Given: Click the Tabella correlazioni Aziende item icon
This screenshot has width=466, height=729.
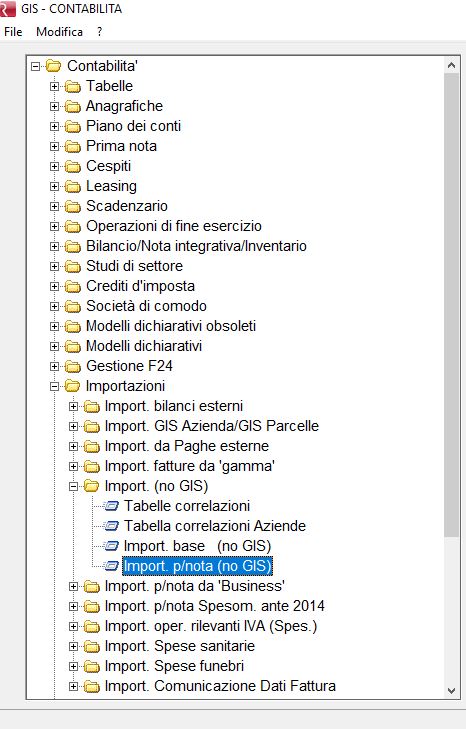Looking at the screenshot, I should (111, 526).
